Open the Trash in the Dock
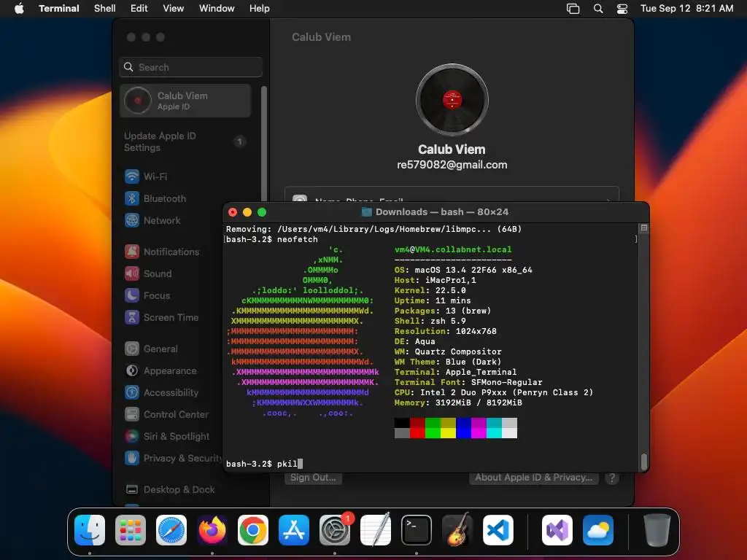This screenshot has height=560, width=747. click(657, 530)
